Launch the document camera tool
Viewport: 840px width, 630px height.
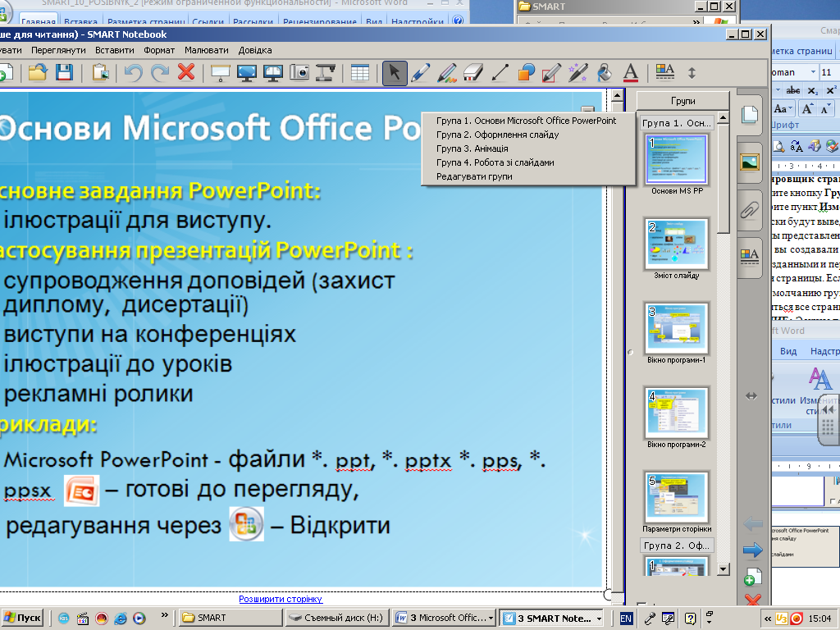(x=325, y=72)
